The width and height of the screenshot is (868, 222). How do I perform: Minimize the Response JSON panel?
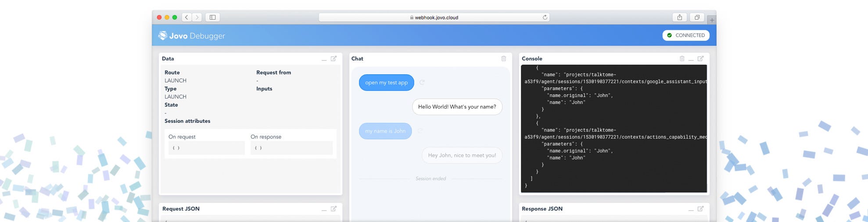691,210
